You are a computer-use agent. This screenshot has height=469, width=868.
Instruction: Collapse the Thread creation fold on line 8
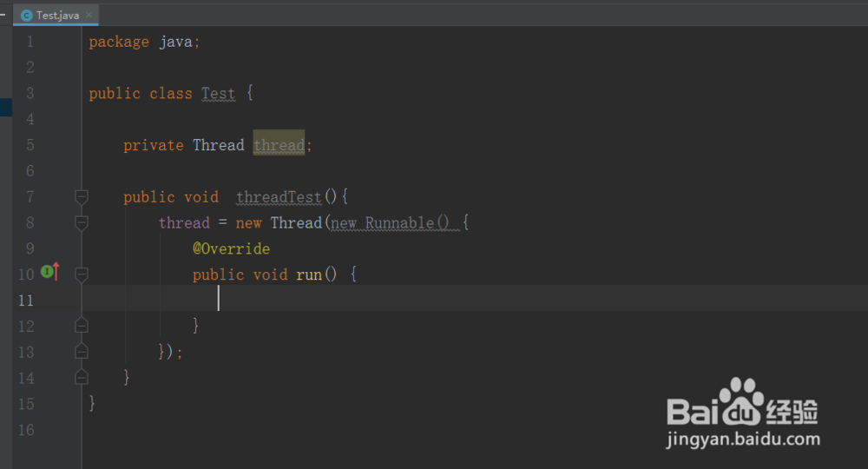[x=82, y=222]
